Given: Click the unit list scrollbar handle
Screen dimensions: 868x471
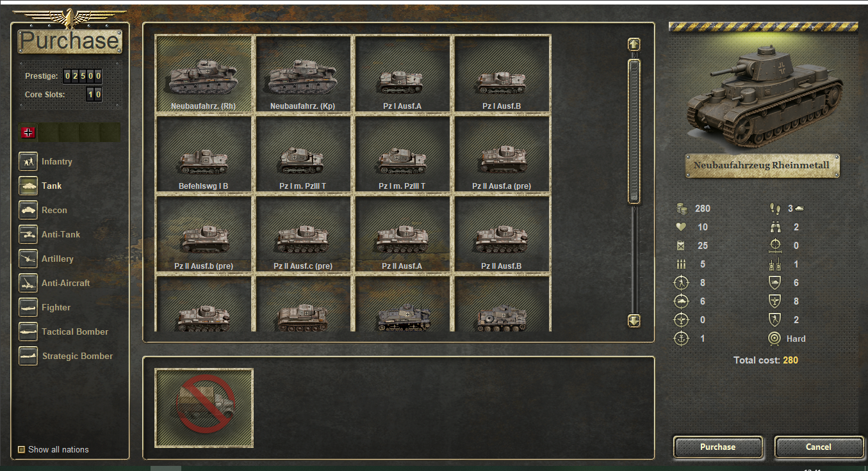Looking at the screenshot, I should [x=634, y=131].
